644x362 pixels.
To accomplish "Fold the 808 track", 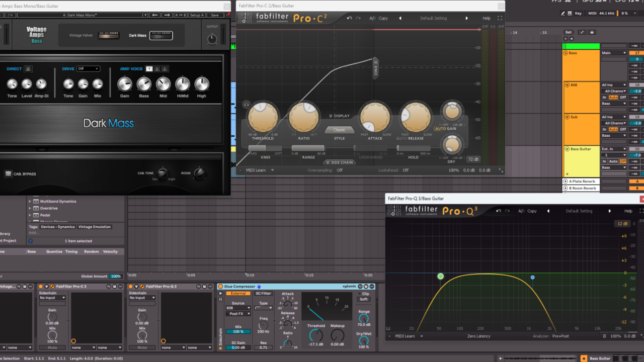I will 567,85.
